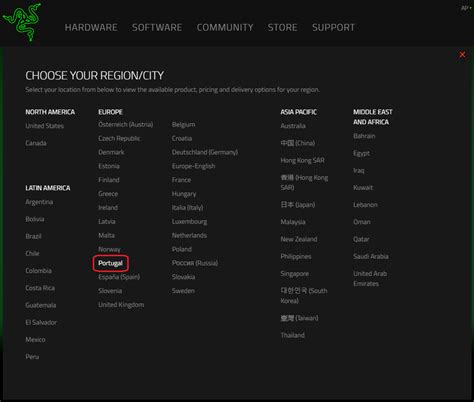This screenshot has width=474, height=402.
Task: Choose Guatemala
Action: click(x=41, y=305)
